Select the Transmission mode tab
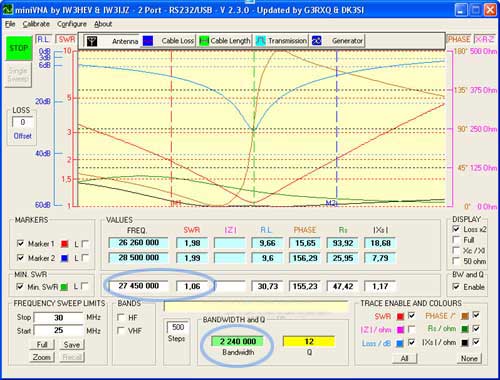Image resolution: width=500 pixels, height=380 pixels. [281, 41]
